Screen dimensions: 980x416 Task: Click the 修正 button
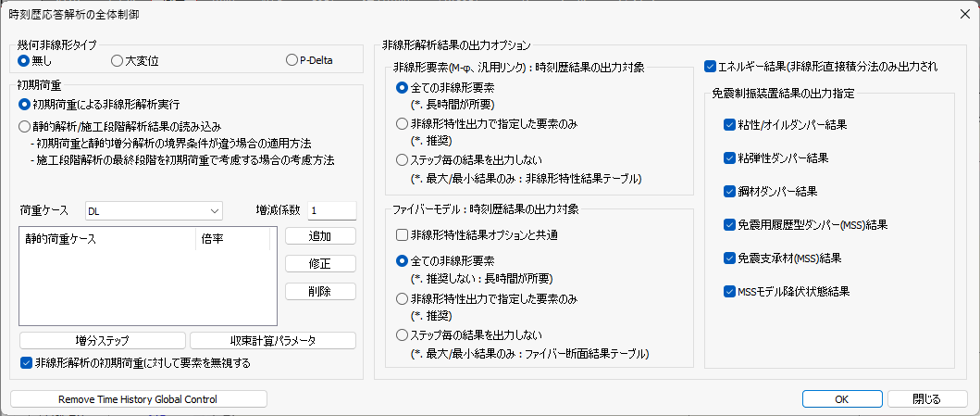pyautogui.click(x=320, y=264)
